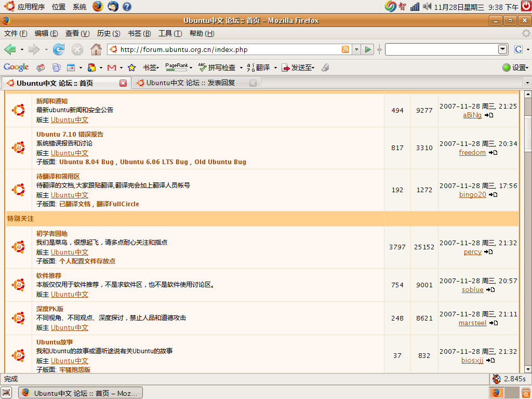Click the Stop loading icon
This screenshot has height=399, width=532.
[77, 50]
